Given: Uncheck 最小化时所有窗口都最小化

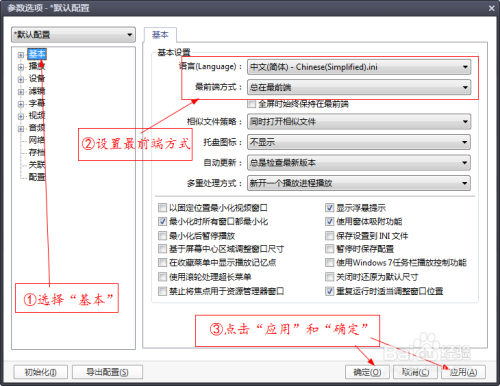Looking at the screenshot, I should click(162, 221).
